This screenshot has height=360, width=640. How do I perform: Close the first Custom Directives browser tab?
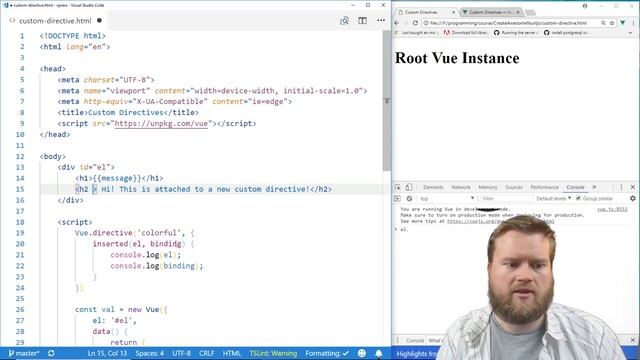click(453, 12)
